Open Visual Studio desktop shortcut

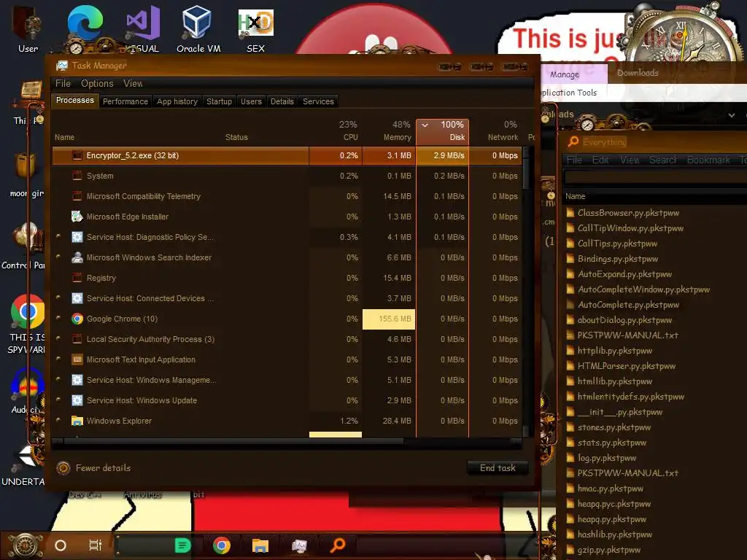[143, 23]
